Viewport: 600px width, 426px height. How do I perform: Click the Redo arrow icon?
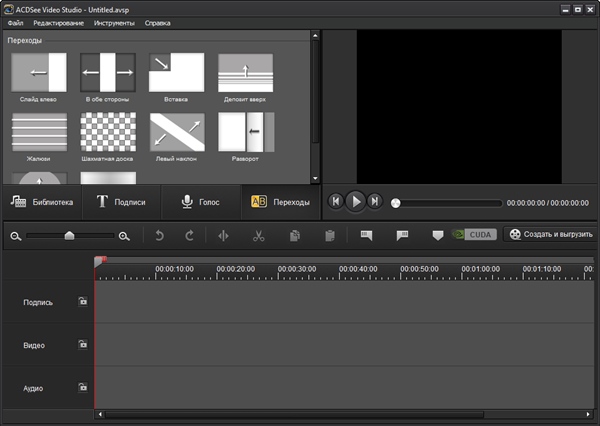point(189,235)
